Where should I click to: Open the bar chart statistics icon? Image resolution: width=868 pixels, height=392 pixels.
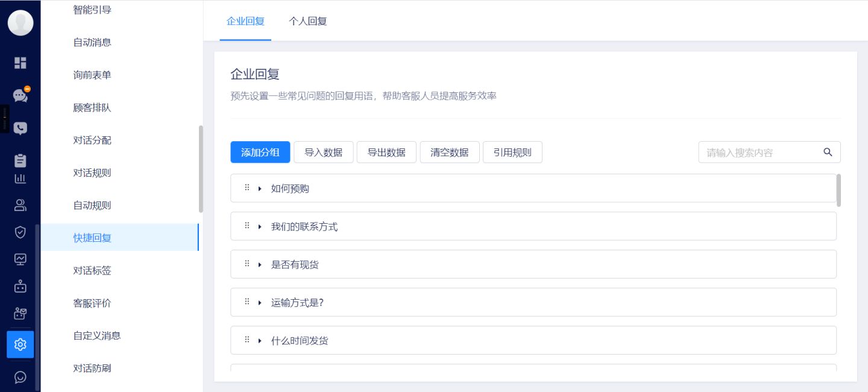pyautogui.click(x=20, y=179)
